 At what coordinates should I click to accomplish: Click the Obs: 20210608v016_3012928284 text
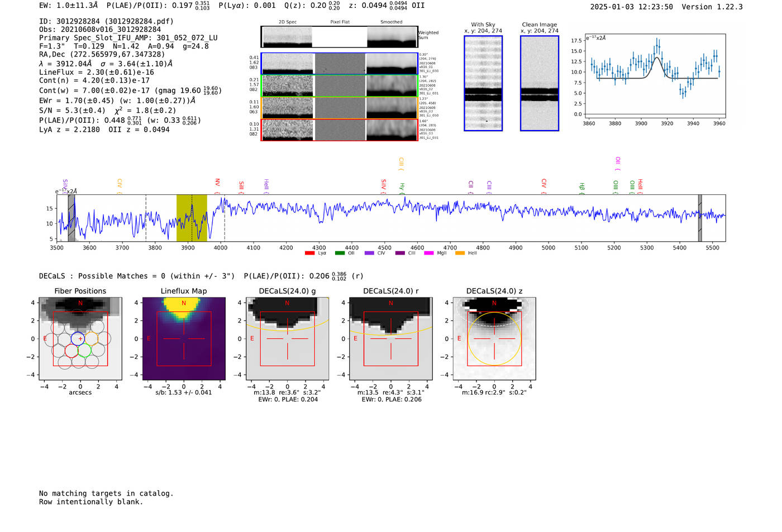[100, 30]
